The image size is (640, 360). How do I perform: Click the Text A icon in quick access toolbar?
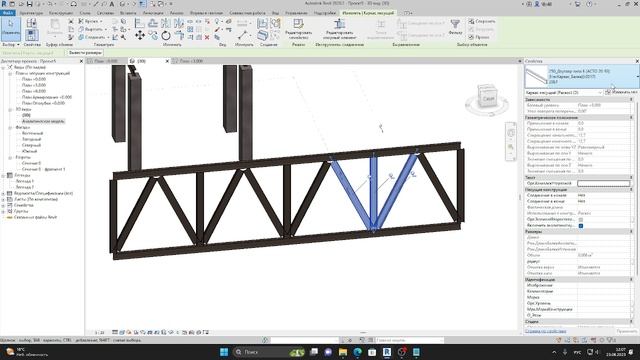coord(112,4)
